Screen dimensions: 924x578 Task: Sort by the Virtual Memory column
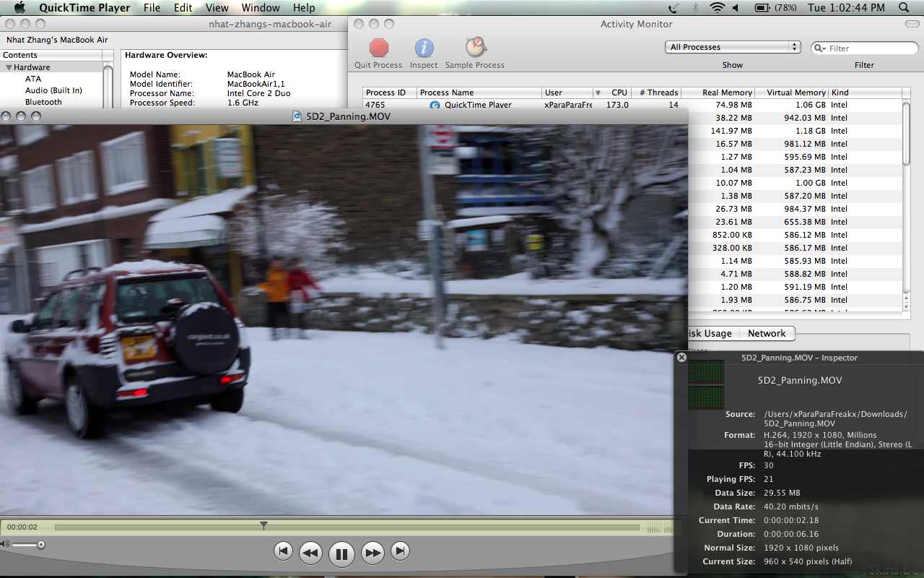pyautogui.click(x=792, y=92)
